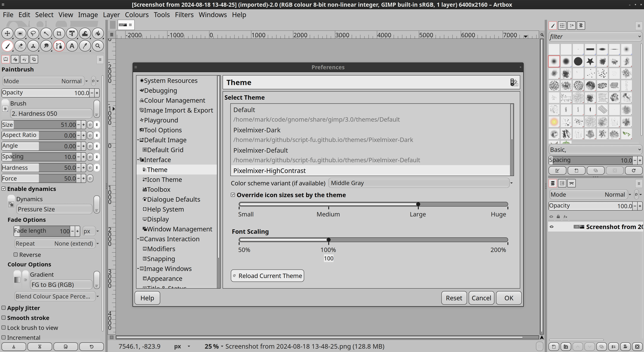Open the Colours menu

coord(137,15)
